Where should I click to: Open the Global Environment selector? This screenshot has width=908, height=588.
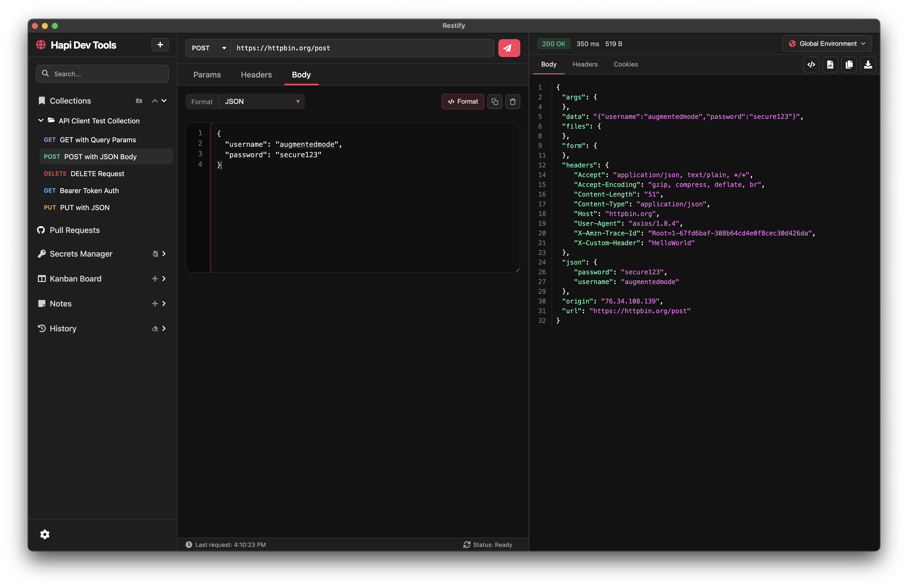(827, 44)
